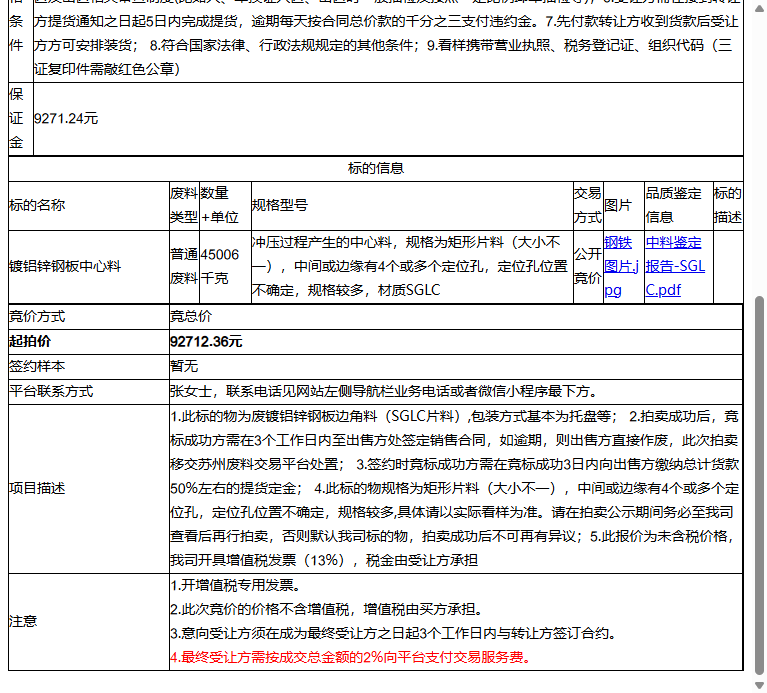The height and width of the screenshot is (693, 767).
Task: Click the 普通废料 type cell
Action: (x=184, y=267)
